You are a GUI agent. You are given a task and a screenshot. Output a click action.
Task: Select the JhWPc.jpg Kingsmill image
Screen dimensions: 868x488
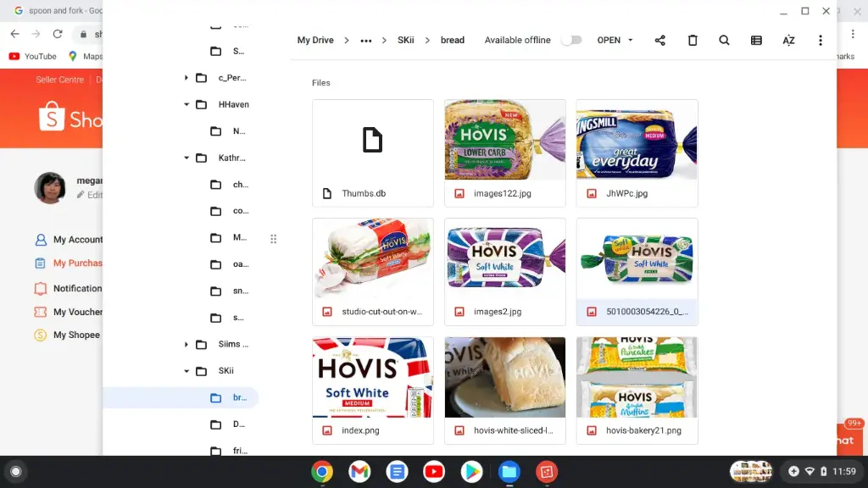tap(637, 153)
